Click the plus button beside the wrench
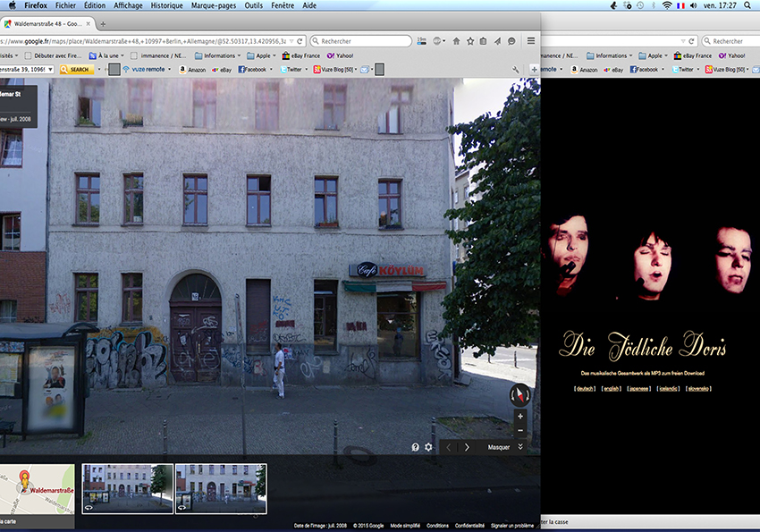The width and height of the screenshot is (760, 532). (x=534, y=70)
